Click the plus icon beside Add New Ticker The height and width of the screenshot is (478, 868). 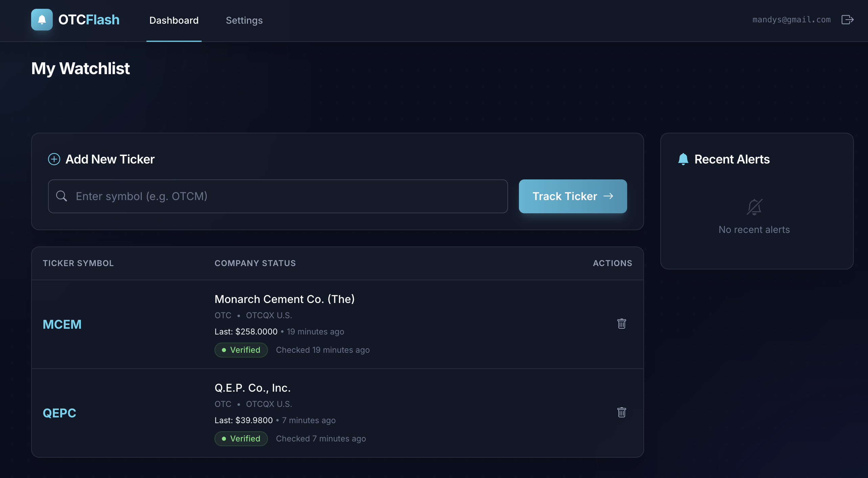tap(54, 159)
